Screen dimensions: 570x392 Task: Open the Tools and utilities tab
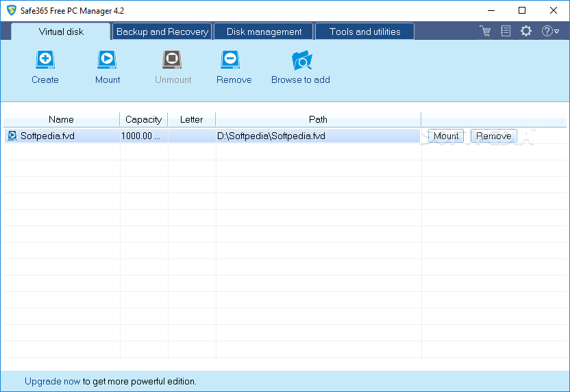pyautogui.click(x=365, y=32)
